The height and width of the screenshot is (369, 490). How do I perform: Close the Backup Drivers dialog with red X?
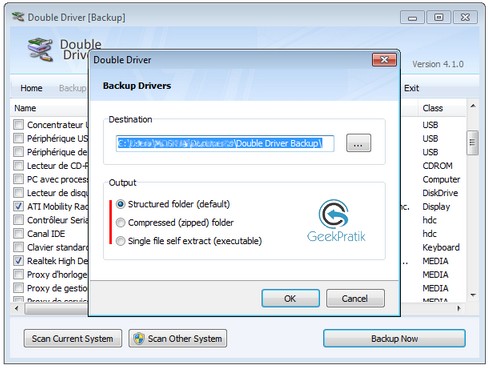(384, 60)
